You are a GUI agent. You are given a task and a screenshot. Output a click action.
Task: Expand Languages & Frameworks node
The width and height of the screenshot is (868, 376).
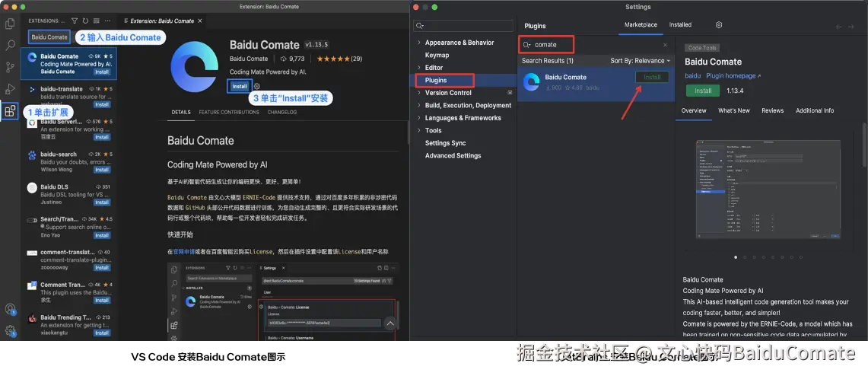(x=419, y=118)
